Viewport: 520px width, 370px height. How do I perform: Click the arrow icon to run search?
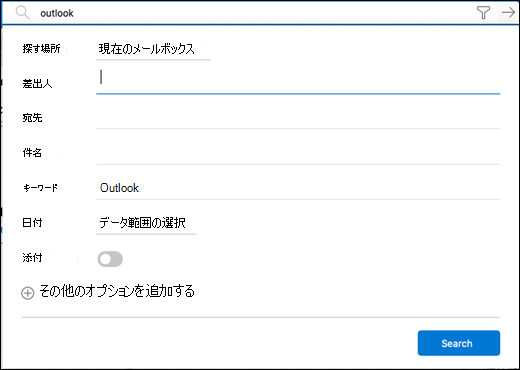coord(508,13)
